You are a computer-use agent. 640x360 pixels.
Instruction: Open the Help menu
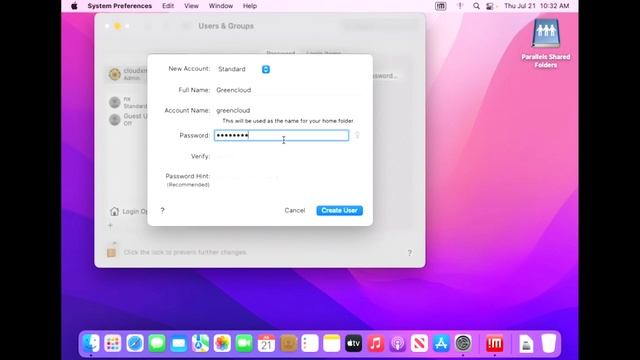(250, 6)
